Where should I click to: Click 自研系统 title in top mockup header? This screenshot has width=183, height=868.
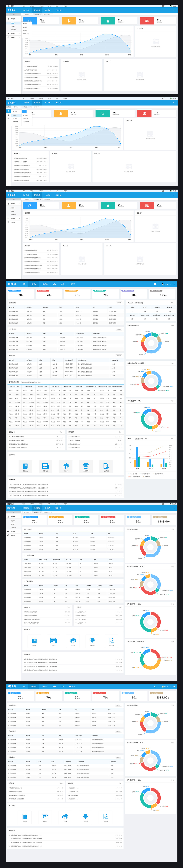coord(12,10)
